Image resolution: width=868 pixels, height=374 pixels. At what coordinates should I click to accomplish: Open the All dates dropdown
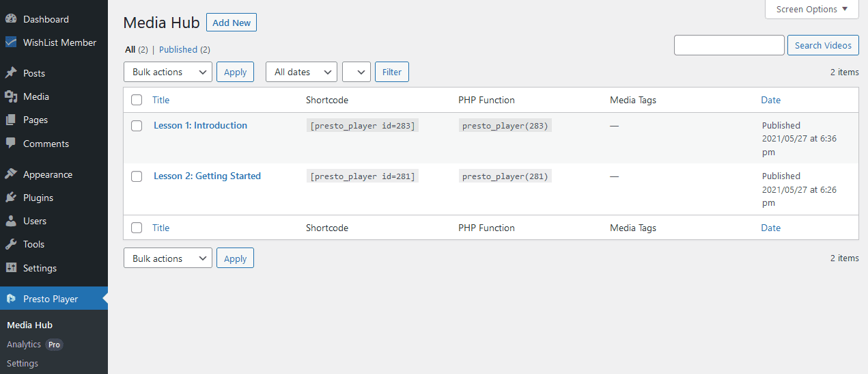point(301,72)
